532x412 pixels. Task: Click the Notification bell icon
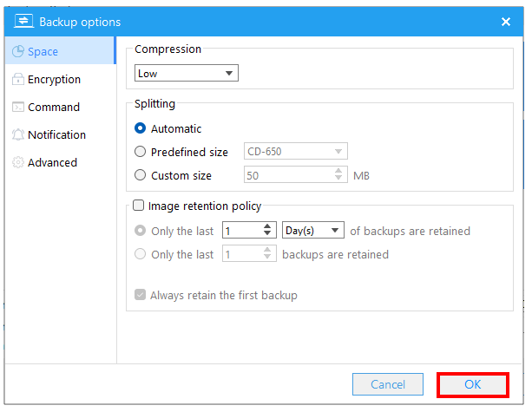point(18,135)
